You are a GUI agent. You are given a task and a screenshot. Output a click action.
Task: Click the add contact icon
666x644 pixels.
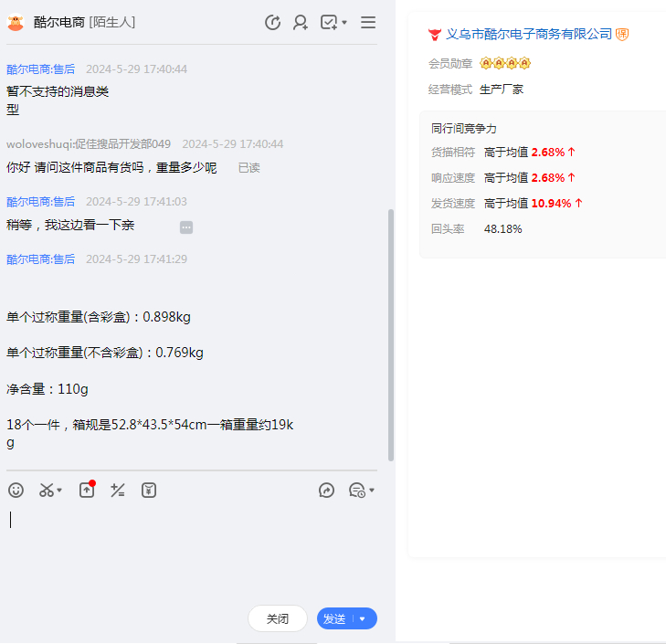[300, 23]
